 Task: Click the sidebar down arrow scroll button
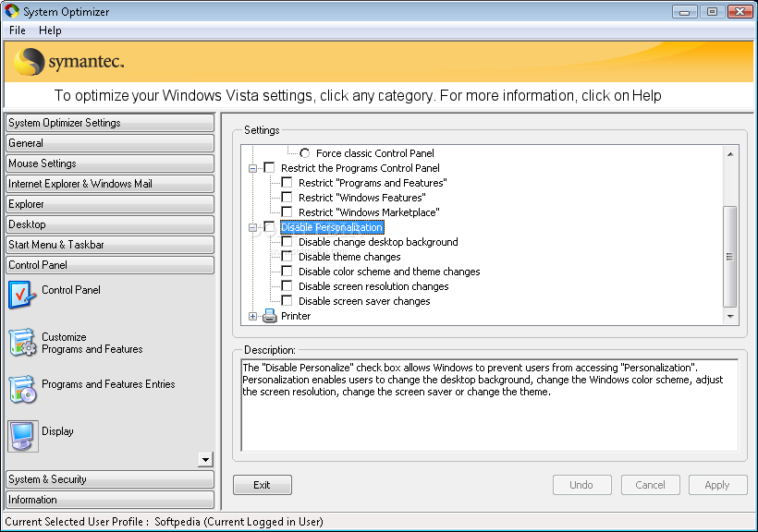tap(205, 460)
